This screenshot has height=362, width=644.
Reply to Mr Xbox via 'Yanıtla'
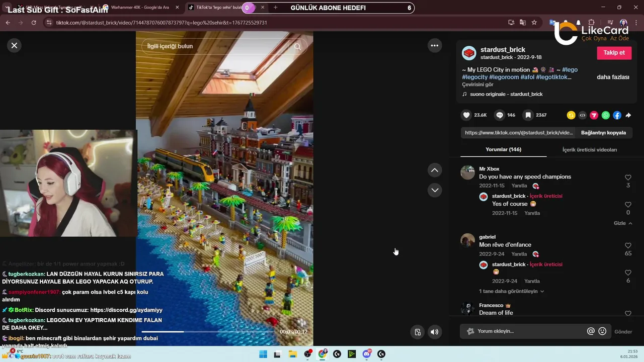point(519,186)
